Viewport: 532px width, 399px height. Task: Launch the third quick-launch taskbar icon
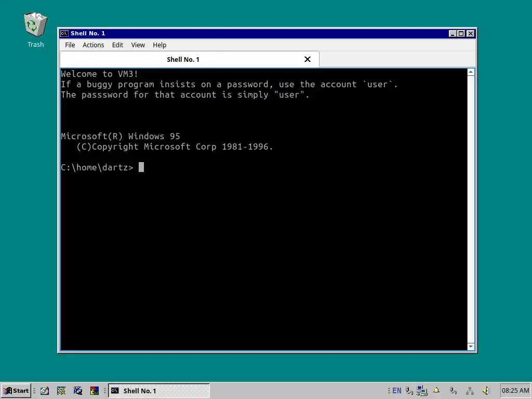(78, 391)
